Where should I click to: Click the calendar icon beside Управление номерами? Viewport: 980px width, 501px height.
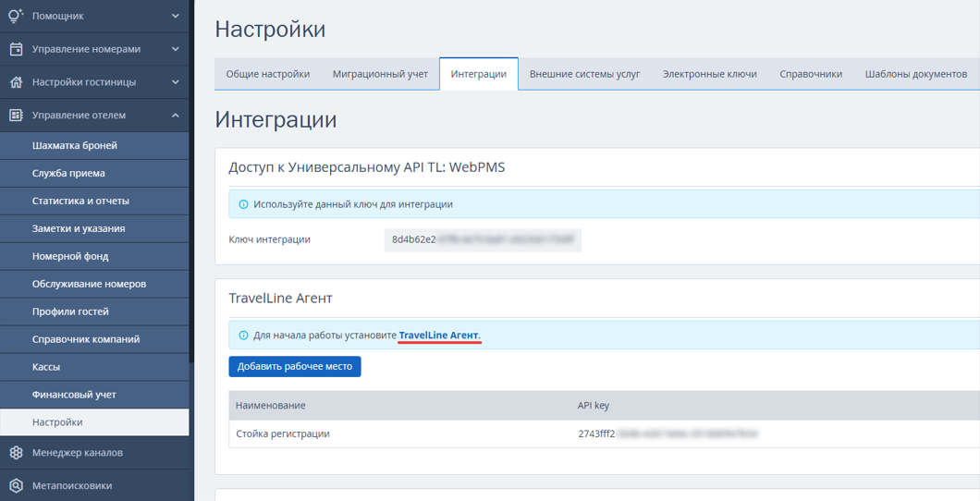[x=17, y=49]
